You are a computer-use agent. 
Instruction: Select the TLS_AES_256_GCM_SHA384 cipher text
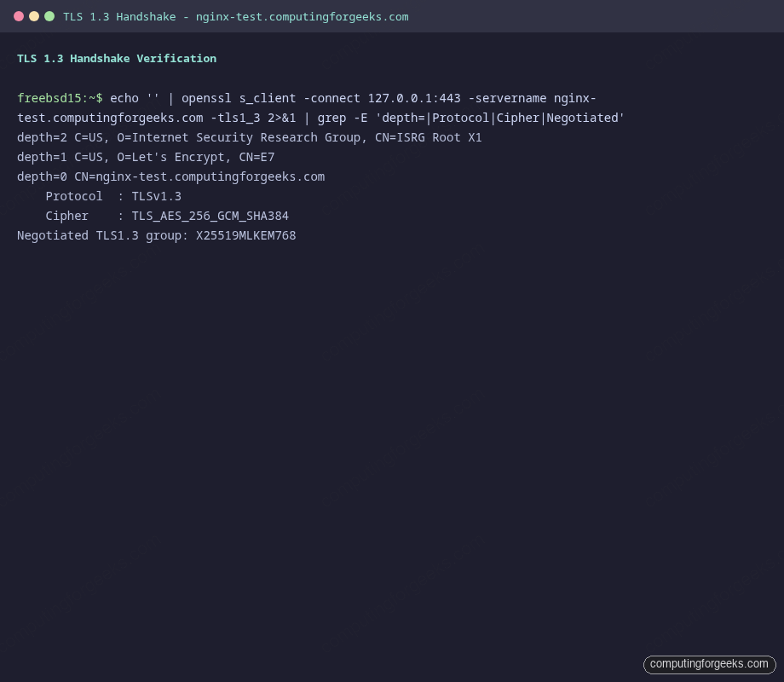click(210, 216)
